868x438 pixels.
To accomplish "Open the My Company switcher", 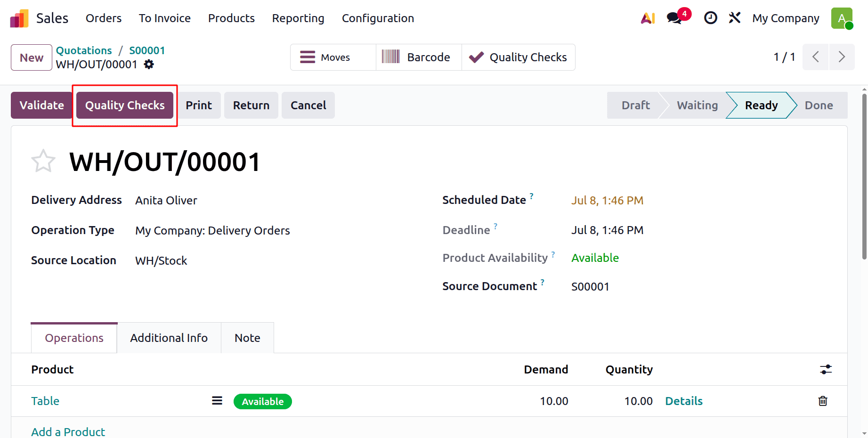I will coord(786,18).
